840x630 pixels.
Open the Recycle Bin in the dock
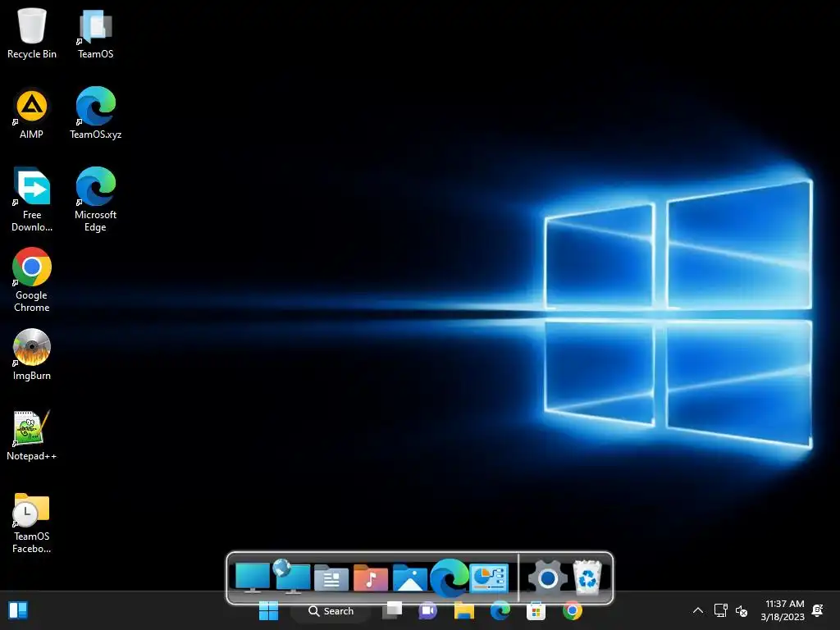(587, 577)
